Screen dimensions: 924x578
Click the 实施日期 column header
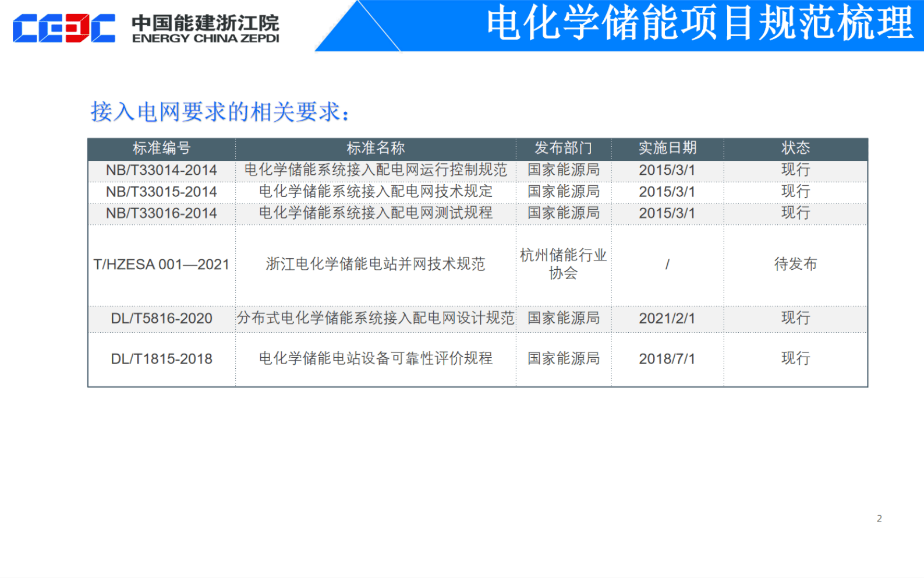coord(667,149)
